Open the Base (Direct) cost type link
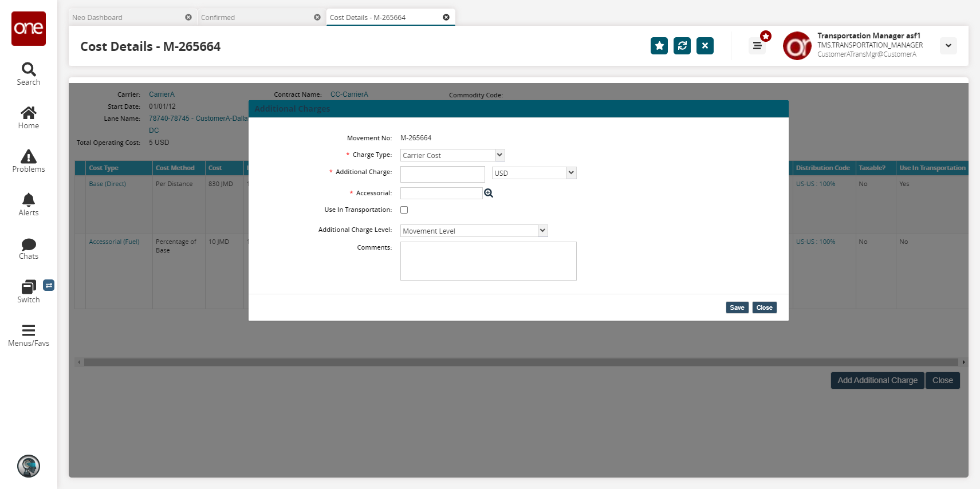This screenshot has width=980, height=489. pos(108,184)
